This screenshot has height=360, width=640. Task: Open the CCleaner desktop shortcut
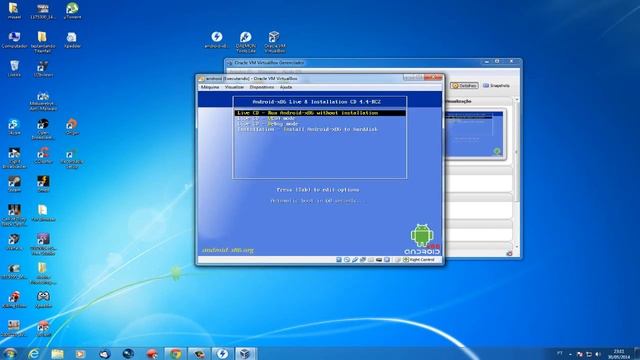tap(43, 156)
